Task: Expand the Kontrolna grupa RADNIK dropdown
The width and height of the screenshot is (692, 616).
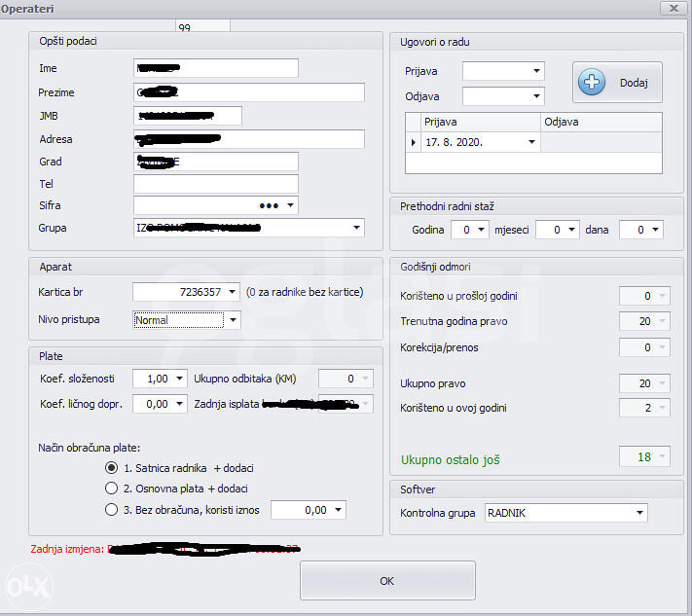Action: pos(638,513)
